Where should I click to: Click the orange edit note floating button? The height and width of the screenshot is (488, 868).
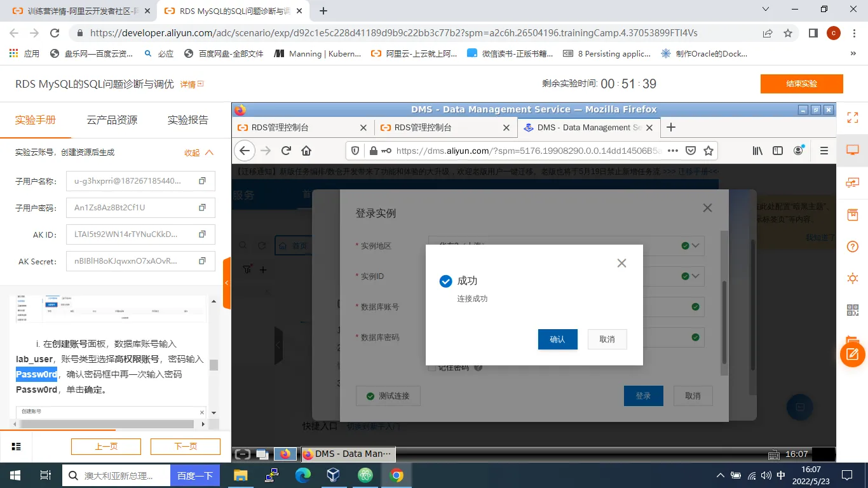pyautogui.click(x=853, y=354)
